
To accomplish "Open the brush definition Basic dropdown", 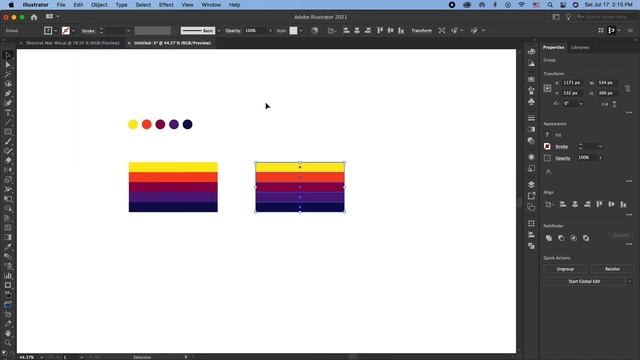I will pyautogui.click(x=219, y=31).
